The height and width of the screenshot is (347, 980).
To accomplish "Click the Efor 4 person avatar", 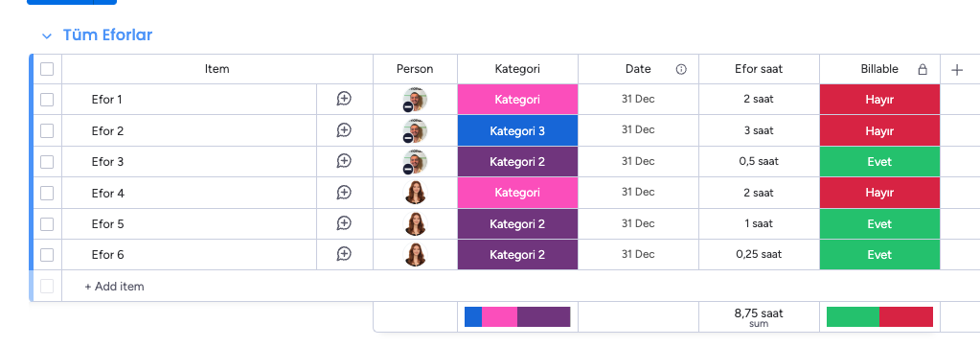I will click(415, 193).
